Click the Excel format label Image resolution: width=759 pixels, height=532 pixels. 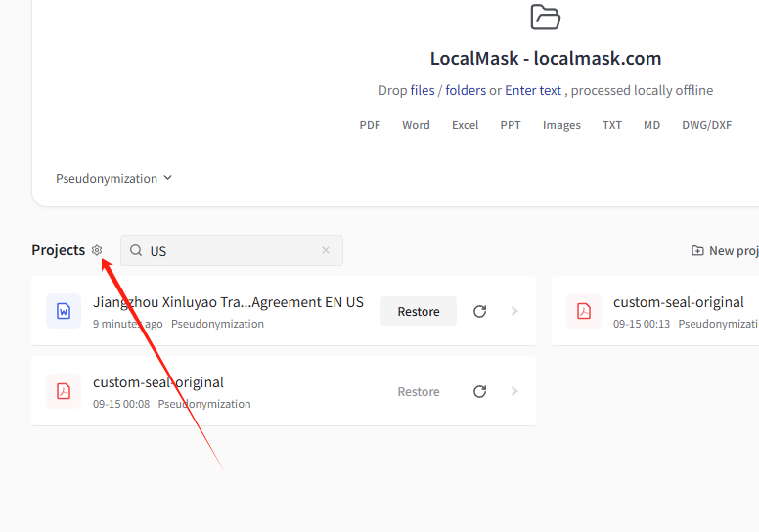pyautogui.click(x=466, y=125)
